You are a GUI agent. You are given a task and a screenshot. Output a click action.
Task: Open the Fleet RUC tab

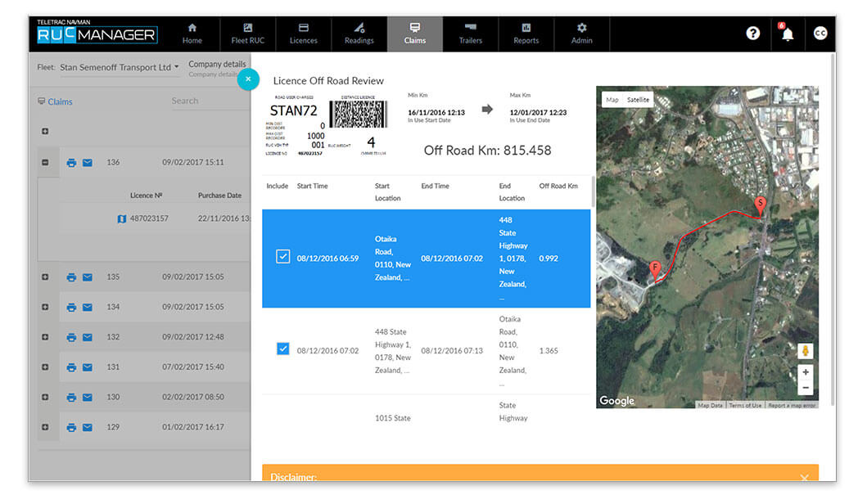tap(248, 34)
